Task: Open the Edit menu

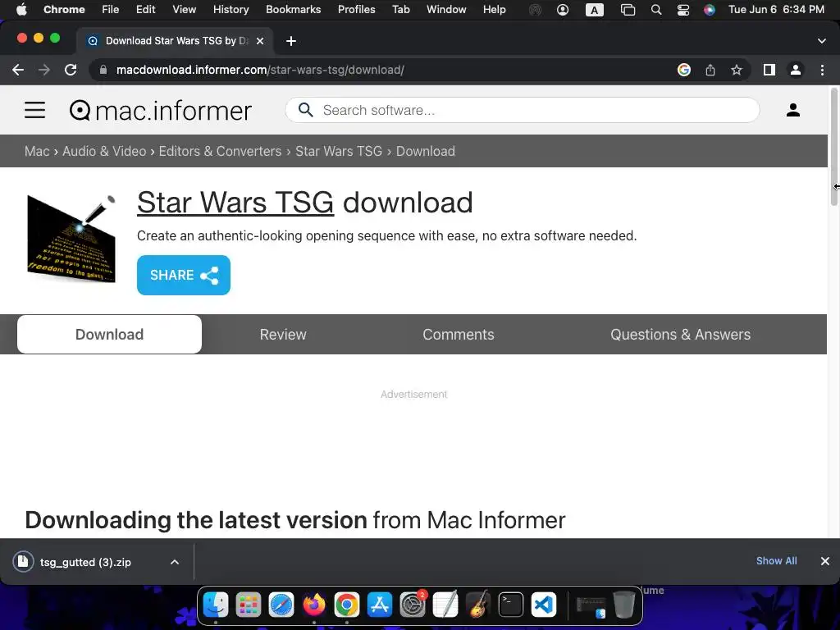Action: 146,9
